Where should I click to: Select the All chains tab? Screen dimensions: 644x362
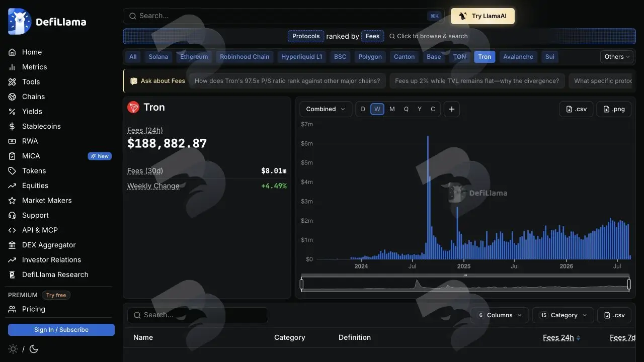coord(133,57)
